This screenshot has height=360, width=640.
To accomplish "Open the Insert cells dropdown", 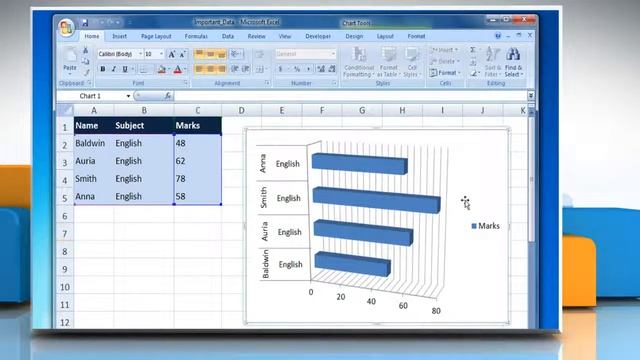I will point(444,50).
